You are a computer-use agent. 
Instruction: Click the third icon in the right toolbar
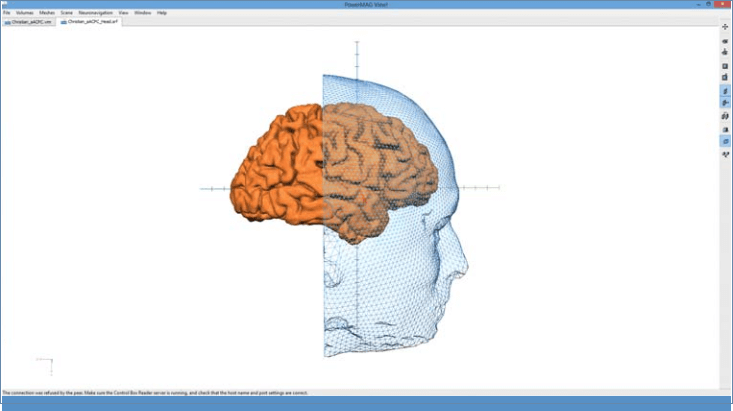[725, 52]
